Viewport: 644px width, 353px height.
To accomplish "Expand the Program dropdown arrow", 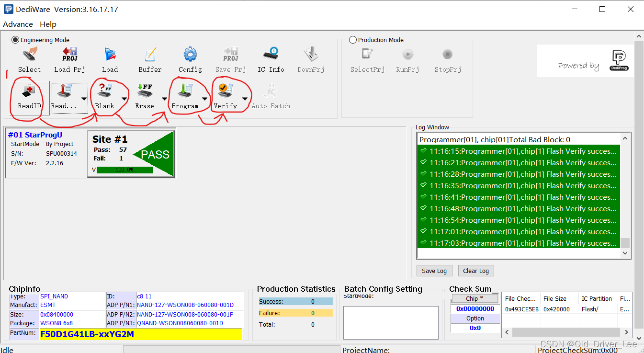I will point(204,99).
